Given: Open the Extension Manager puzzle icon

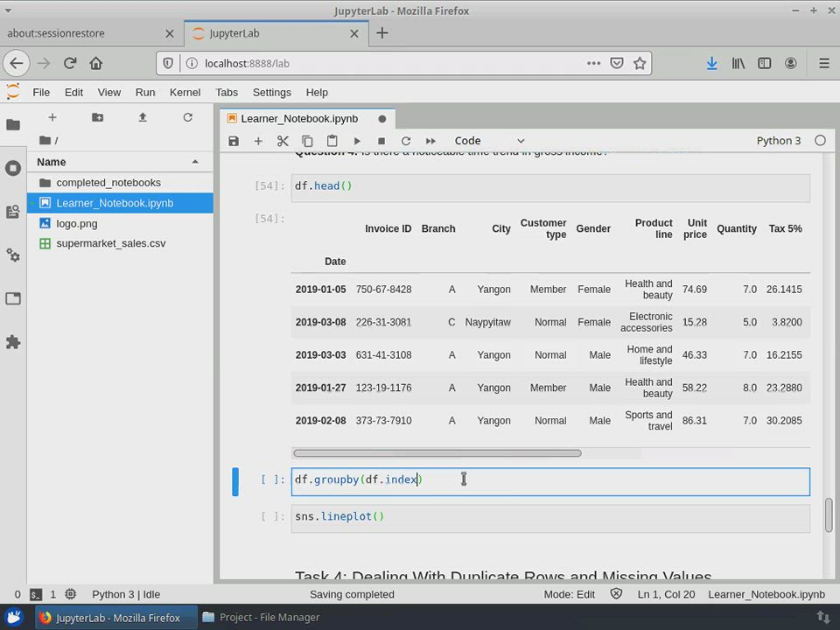Looking at the screenshot, I should (x=13, y=342).
